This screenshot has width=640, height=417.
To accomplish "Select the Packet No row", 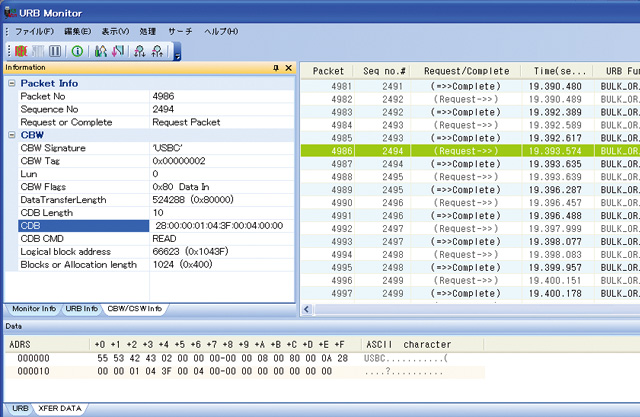I will point(156,96).
